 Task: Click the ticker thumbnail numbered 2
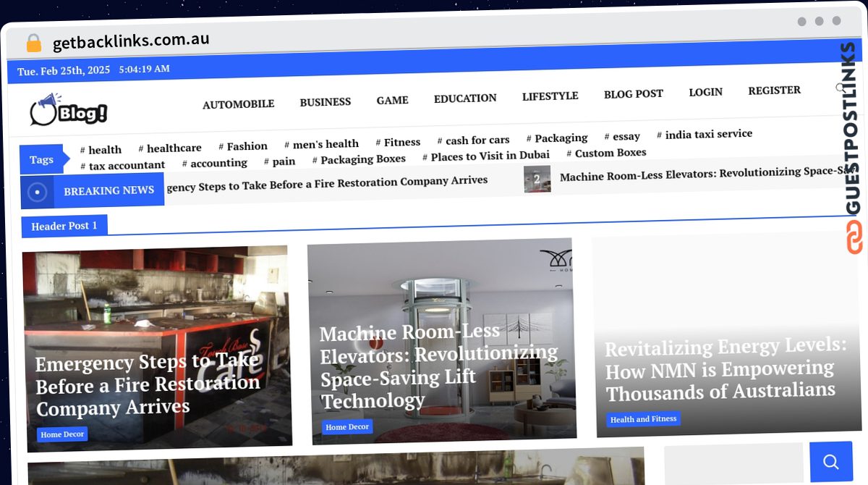tap(537, 179)
